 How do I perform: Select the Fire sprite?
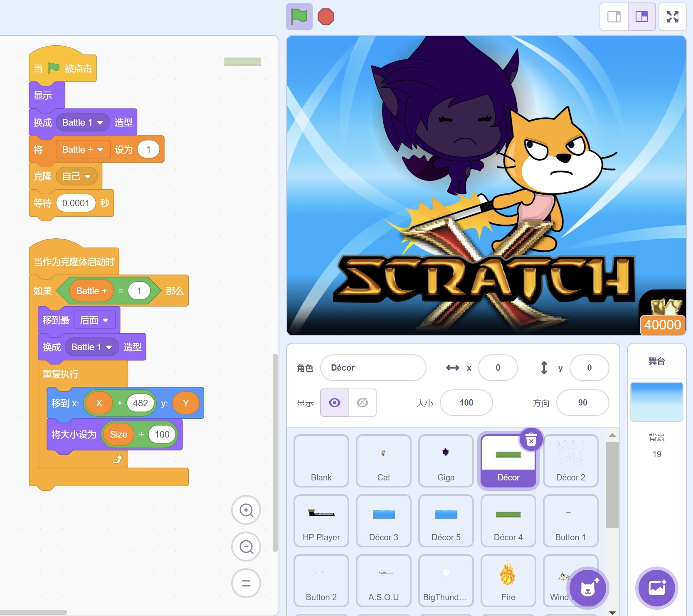point(508,581)
